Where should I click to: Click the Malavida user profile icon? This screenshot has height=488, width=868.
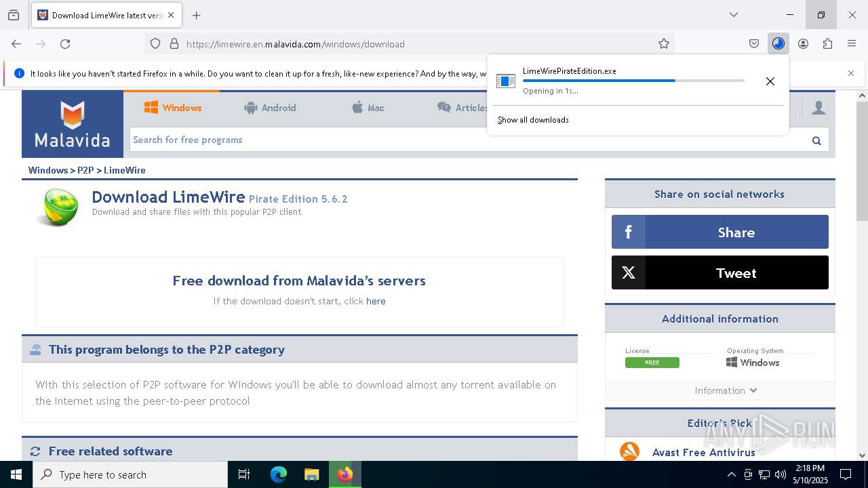(x=818, y=108)
